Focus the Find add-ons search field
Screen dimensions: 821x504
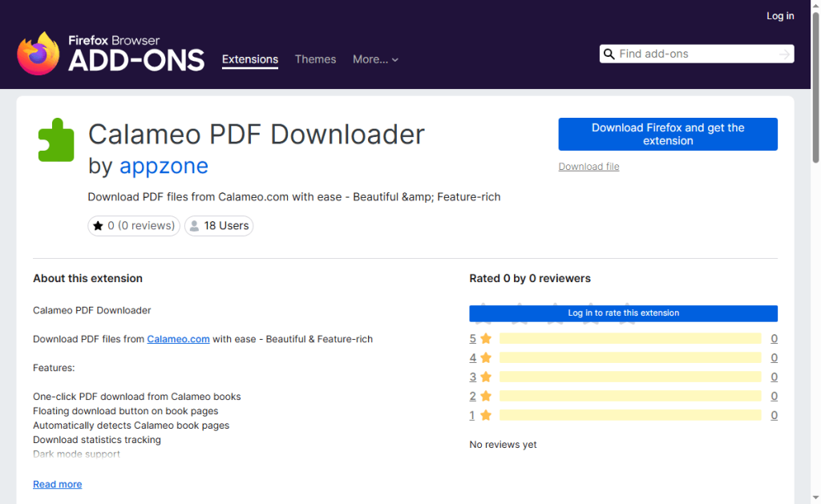697,54
